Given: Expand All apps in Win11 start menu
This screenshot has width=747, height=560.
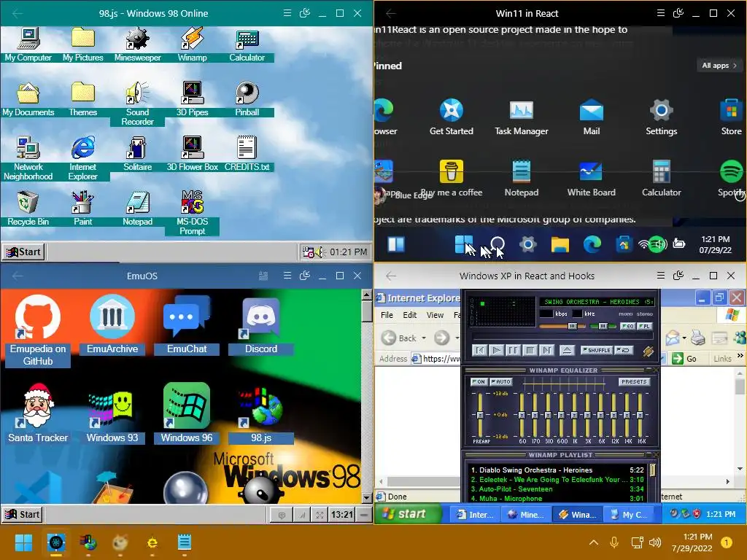Looking at the screenshot, I should click(x=719, y=65).
